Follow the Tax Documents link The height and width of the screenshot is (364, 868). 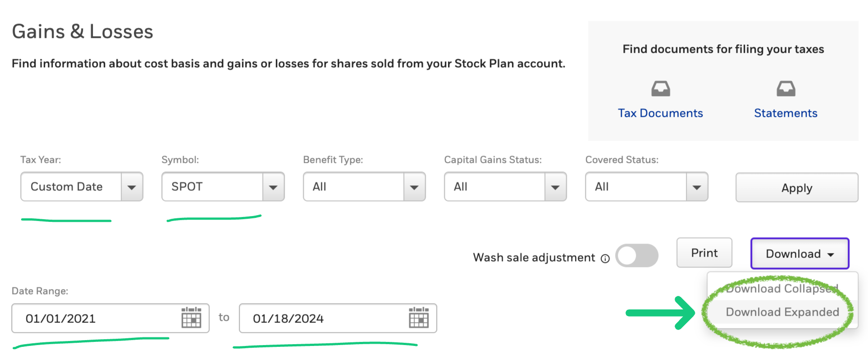(x=660, y=113)
